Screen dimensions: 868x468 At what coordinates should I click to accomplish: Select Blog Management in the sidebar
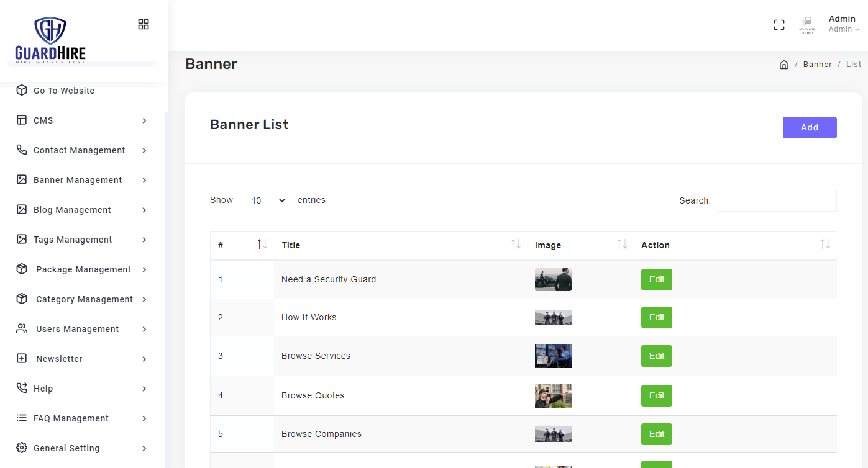[72, 210]
